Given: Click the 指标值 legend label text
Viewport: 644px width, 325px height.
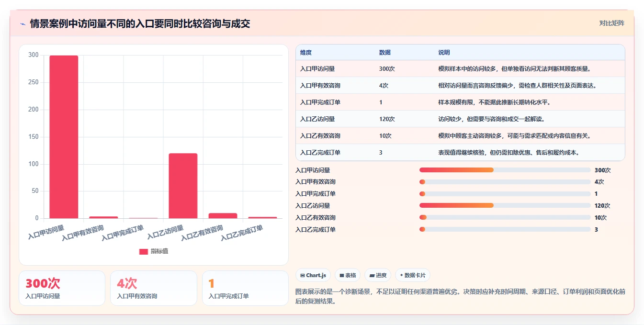Looking at the screenshot, I should click(x=159, y=251).
